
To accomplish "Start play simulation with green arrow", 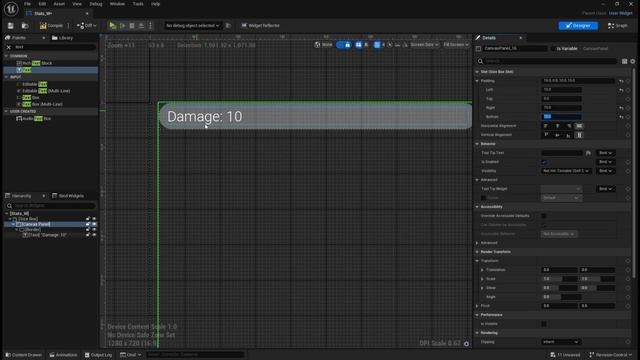I will (x=113, y=26).
